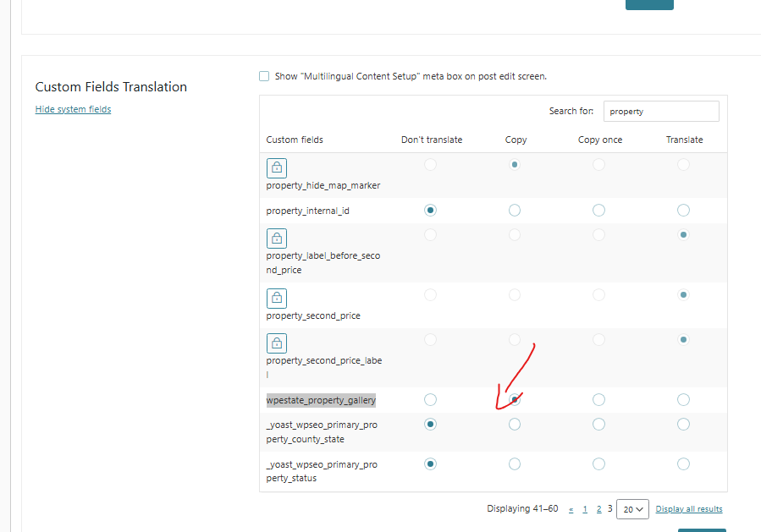
Task: Click lock icon for property_label_before_second_price
Action: click(x=277, y=239)
